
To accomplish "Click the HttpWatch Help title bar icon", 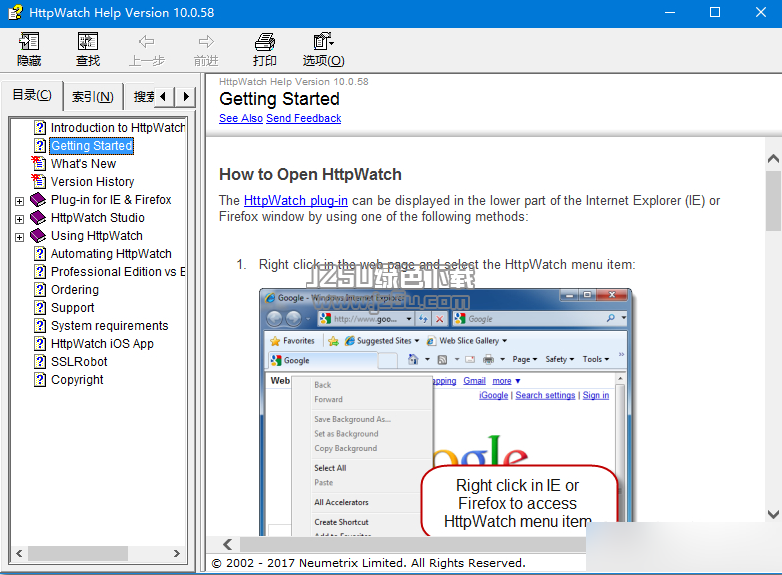I will pyautogui.click(x=15, y=12).
